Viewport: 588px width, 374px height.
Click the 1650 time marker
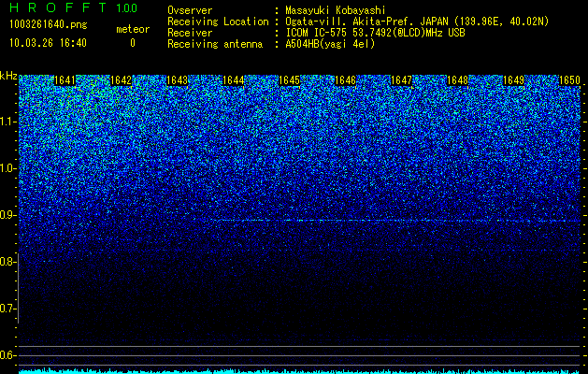pyautogui.click(x=570, y=80)
